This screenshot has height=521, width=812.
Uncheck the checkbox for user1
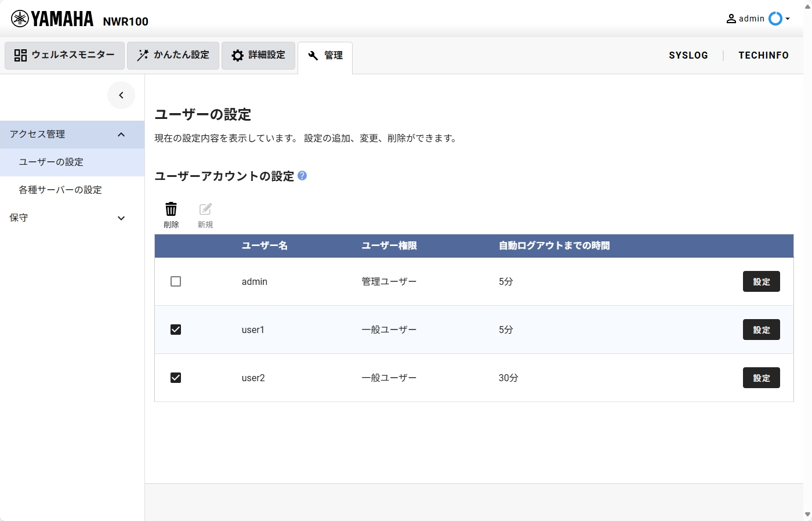pos(176,329)
